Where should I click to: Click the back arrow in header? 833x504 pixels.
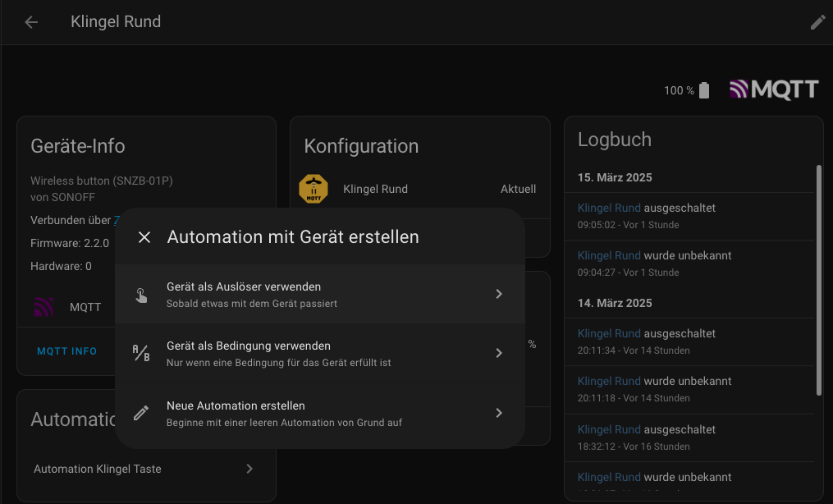(31, 22)
